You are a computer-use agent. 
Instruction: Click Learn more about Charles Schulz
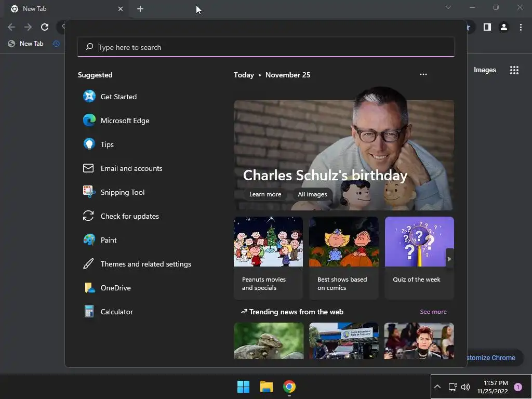coord(265,194)
